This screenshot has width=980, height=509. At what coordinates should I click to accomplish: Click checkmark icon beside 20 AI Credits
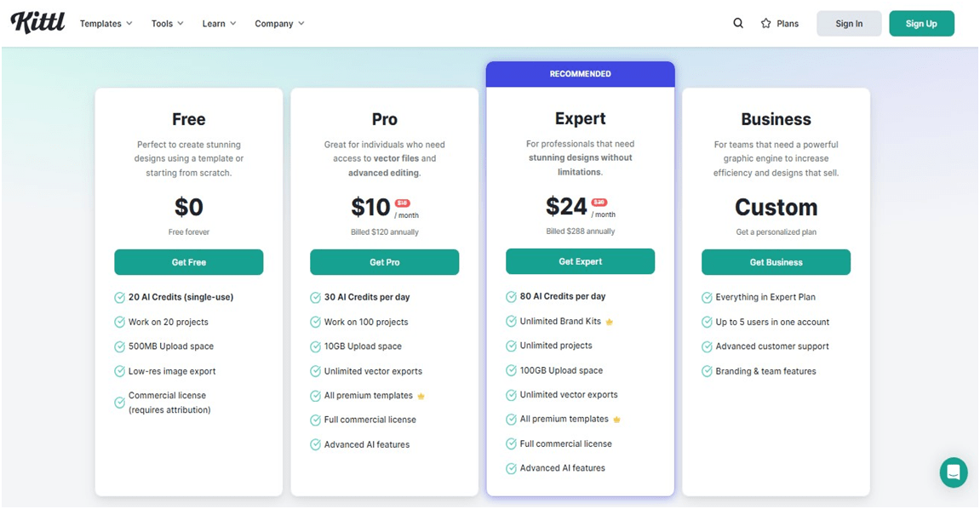(x=120, y=297)
